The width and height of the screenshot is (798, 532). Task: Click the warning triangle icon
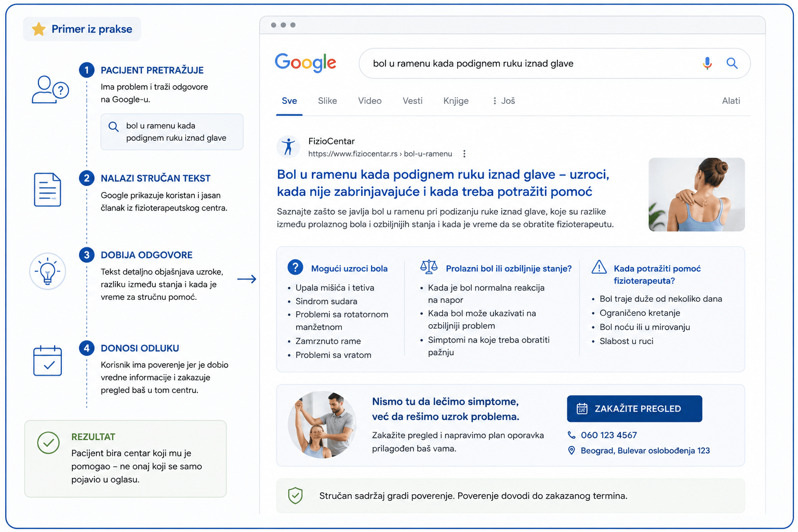599,267
